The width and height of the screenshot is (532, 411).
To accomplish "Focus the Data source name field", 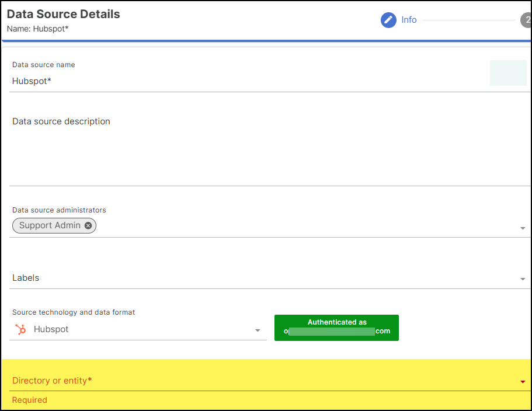I will coord(245,81).
